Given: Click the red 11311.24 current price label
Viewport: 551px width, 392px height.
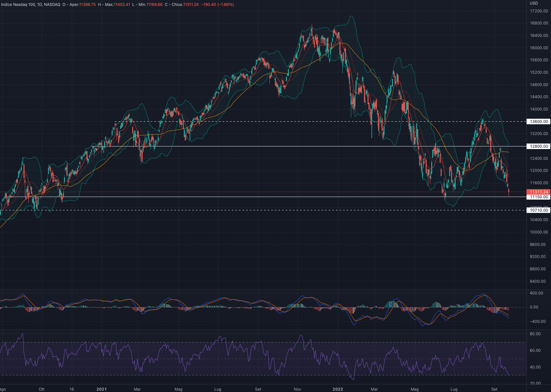Looking at the screenshot, I should [539, 192].
